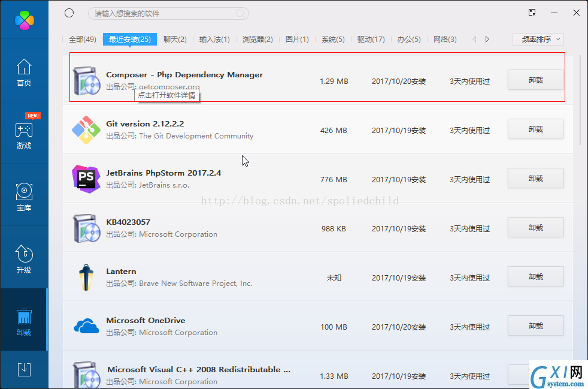Click the PhpStorm PS icon
588x389 pixels.
click(x=86, y=179)
